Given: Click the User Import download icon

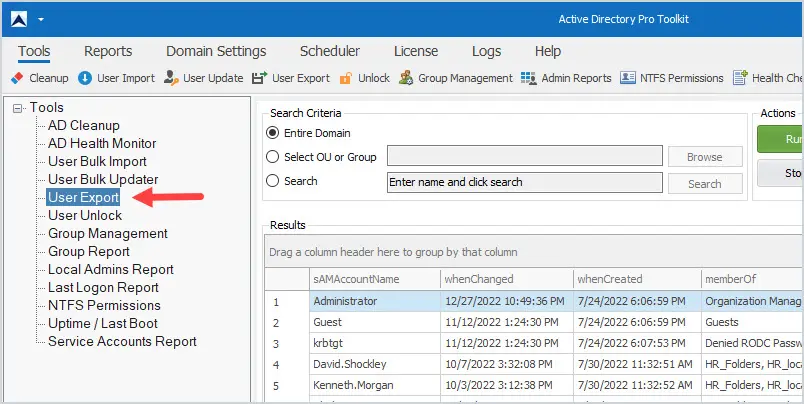Looking at the screenshot, I should coord(85,78).
